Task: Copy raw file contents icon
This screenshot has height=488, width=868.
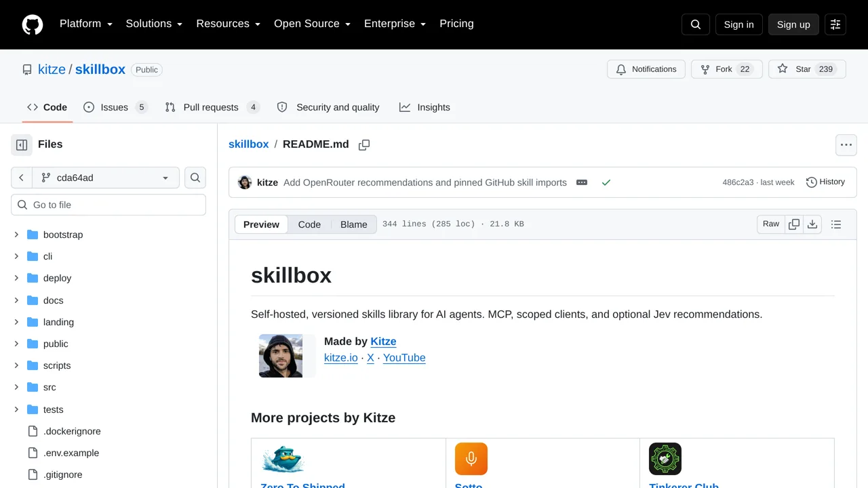Action: click(794, 224)
